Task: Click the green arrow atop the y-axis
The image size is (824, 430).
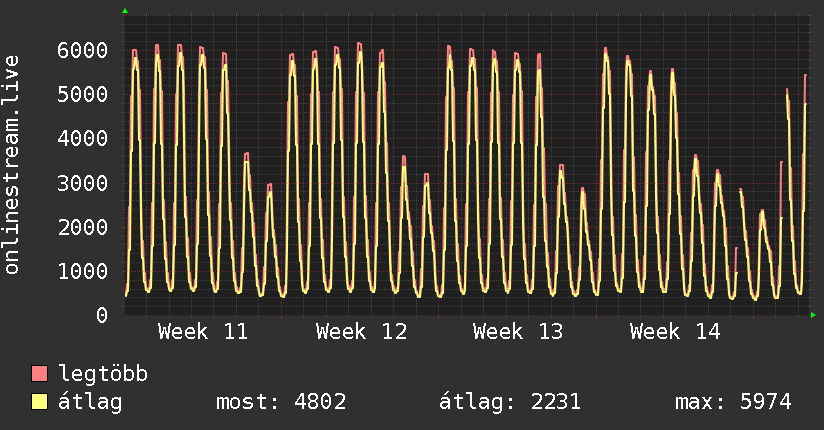Action: (125, 11)
